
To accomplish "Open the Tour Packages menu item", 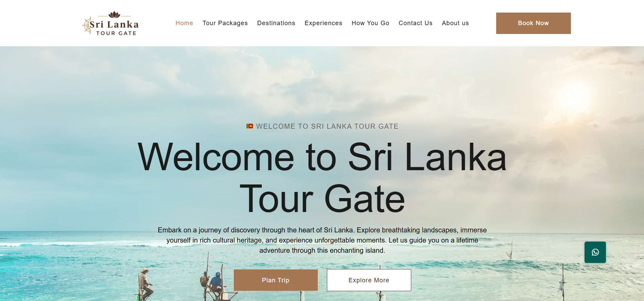I will coord(225,23).
